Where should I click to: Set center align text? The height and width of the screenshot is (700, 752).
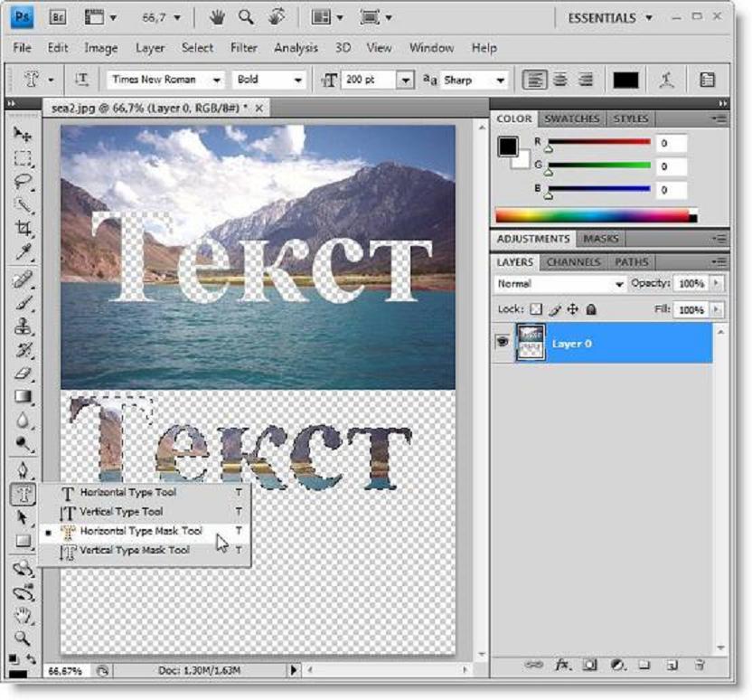(x=560, y=80)
